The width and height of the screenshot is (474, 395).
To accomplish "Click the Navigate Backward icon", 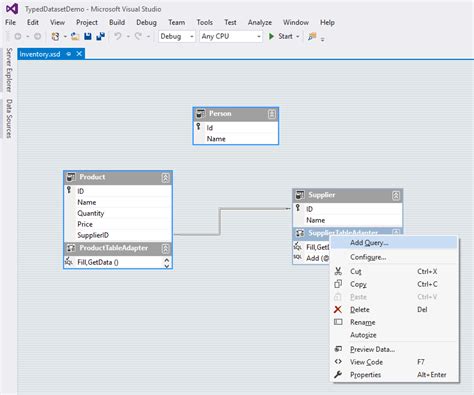I will tap(18, 36).
